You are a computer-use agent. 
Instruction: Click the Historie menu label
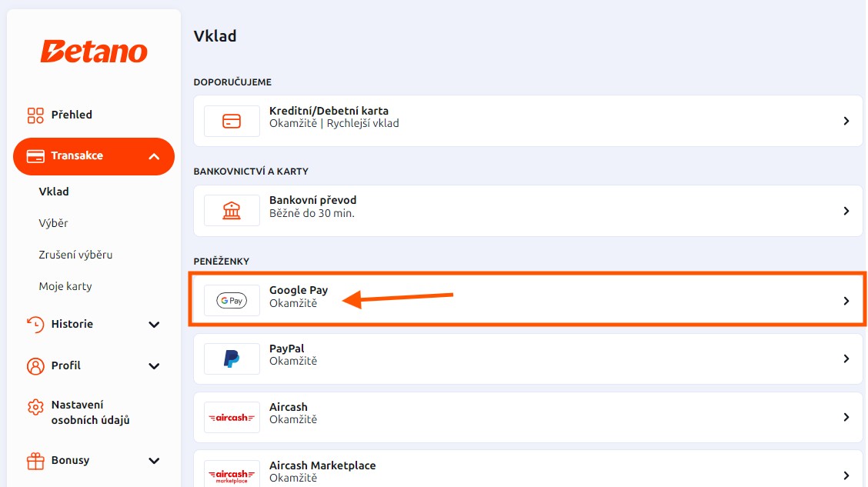[72, 325]
